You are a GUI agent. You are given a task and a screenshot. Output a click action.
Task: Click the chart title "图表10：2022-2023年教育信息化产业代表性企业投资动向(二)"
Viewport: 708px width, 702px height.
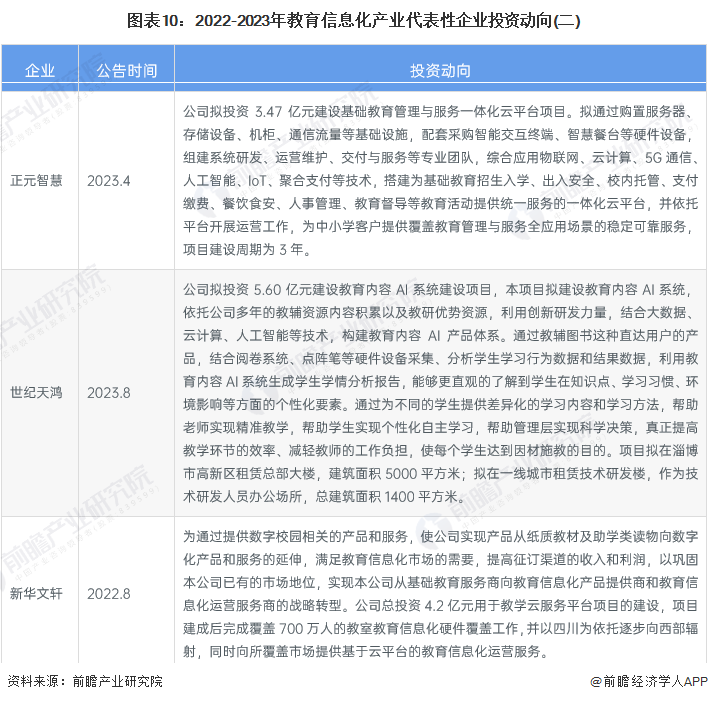353,21
